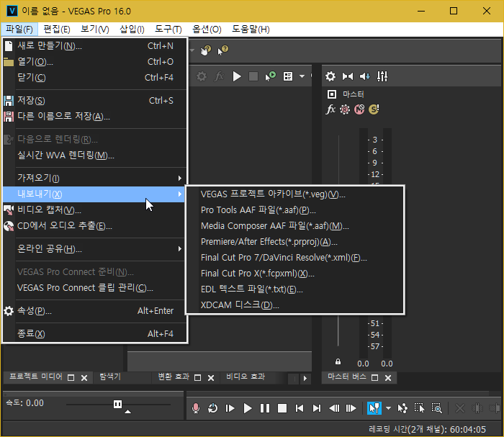Choose CD에서 오디오 추출(E) entry
The height and width of the screenshot is (437, 504).
click(x=95, y=225)
